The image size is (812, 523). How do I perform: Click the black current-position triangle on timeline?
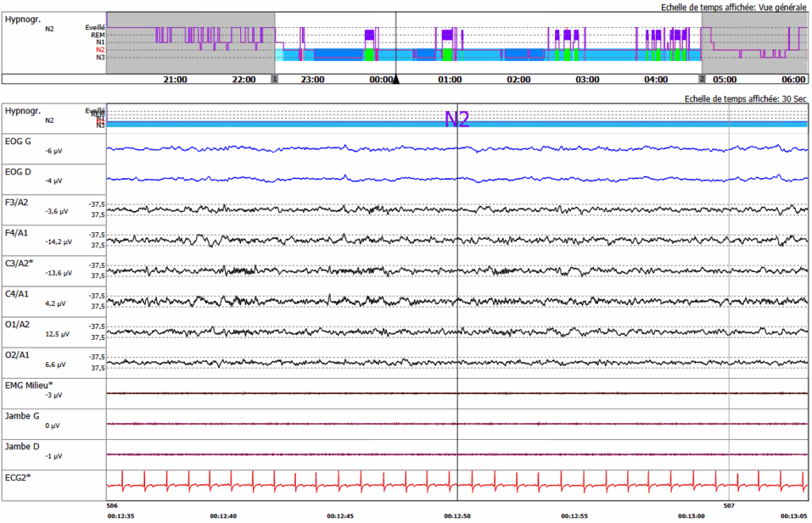(x=396, y=79)
